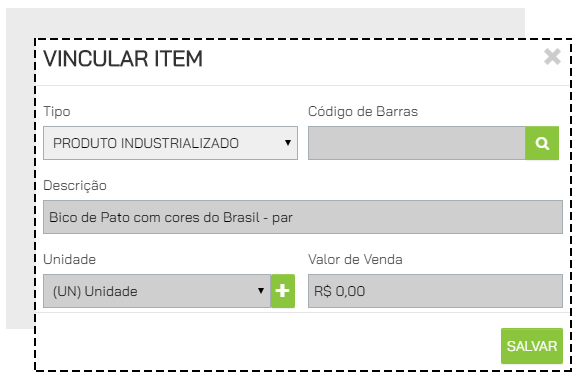Click the VINCULAR ITEM dialog title
The image size is (580, 378).
123,59
